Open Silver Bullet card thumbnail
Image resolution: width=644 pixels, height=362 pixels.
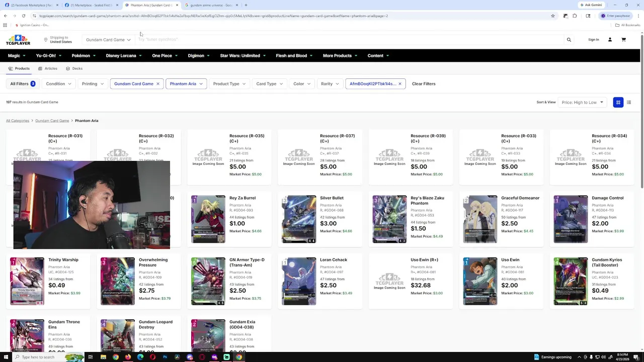pos(299,219)
